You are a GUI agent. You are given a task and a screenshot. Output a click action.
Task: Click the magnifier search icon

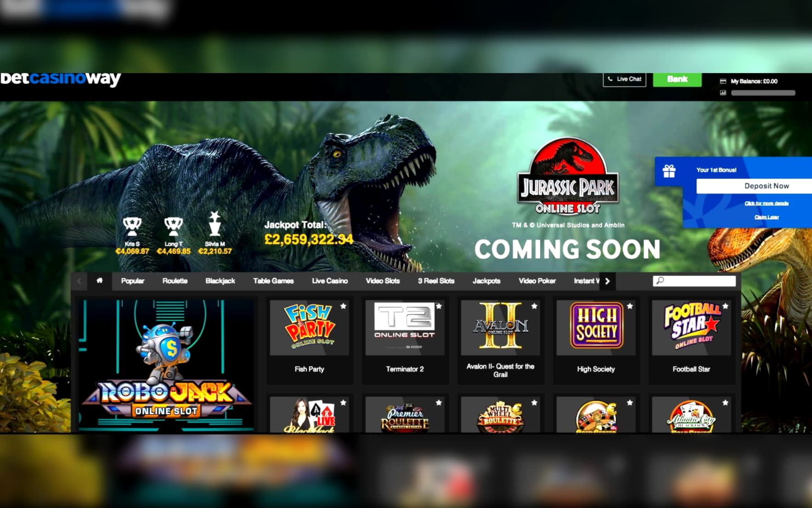pos(660,280)
